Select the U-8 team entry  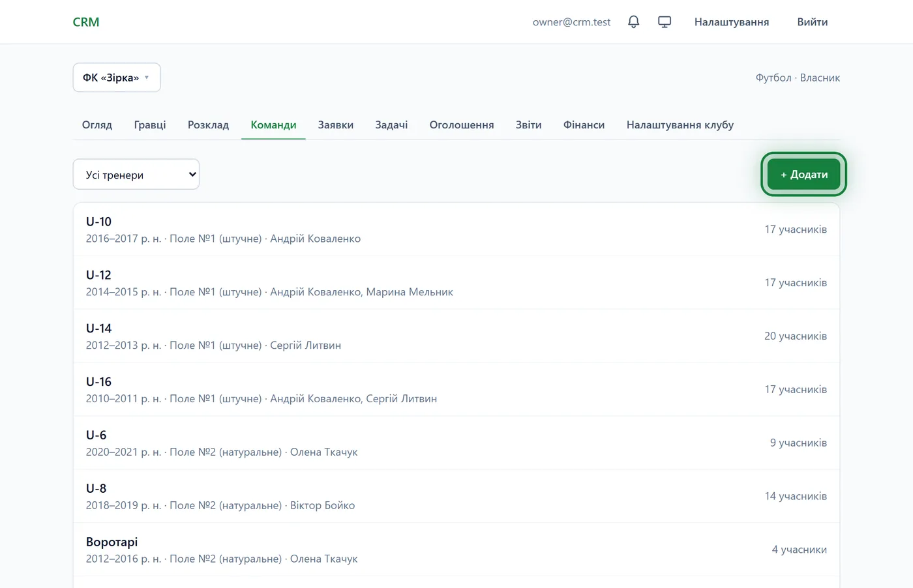[456, 497]
